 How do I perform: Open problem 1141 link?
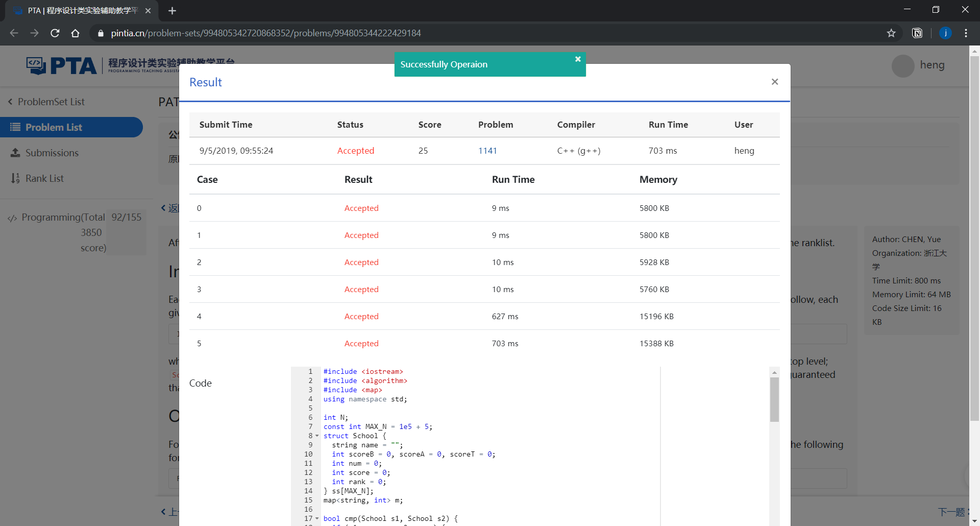[x=487, y=151]
